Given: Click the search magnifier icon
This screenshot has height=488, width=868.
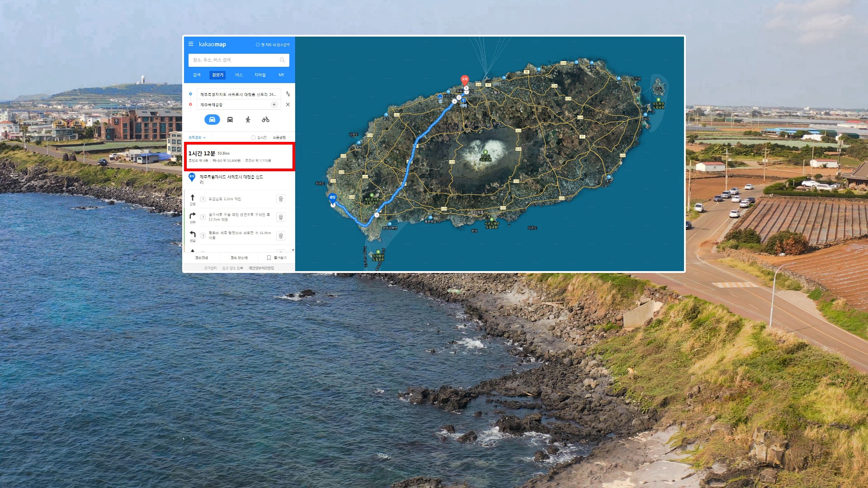Looking at the screenshot, I should coord(282,60).
